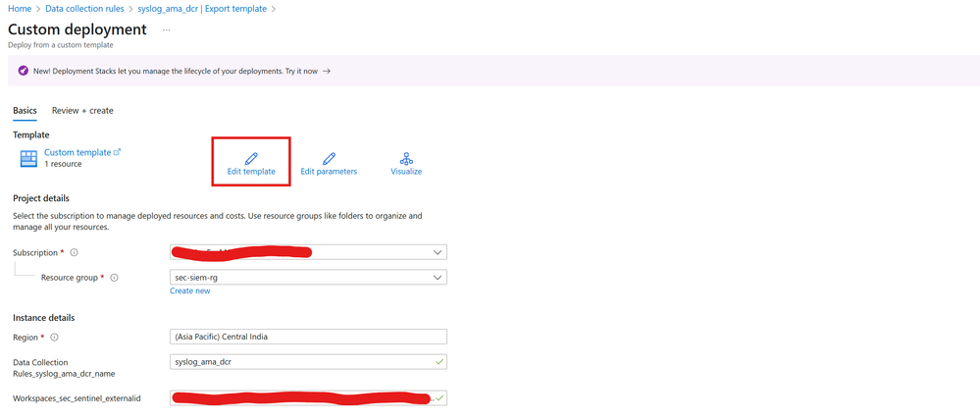Open the Visualize diagram icon

point(406,157)
